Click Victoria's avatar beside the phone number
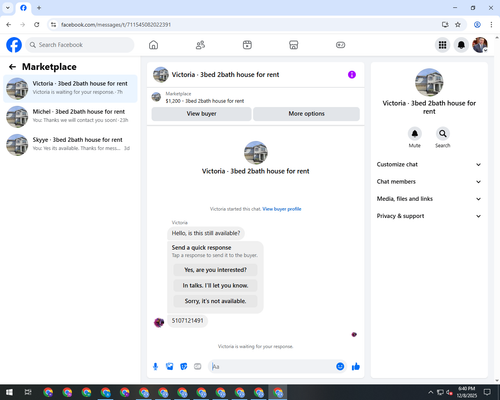This screenshot has width=500, height=400. [x=159, y=322]
